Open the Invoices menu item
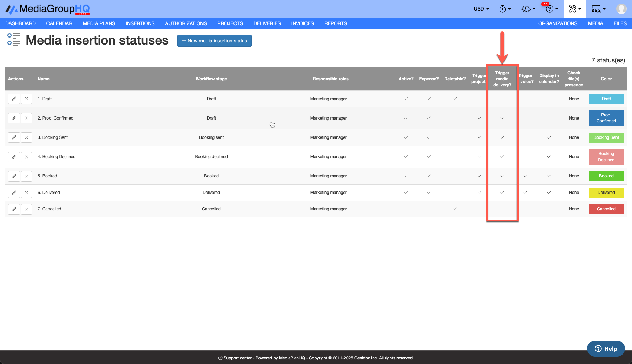The width and height of the screenshot is (632, 364). (x=302, y=23)
